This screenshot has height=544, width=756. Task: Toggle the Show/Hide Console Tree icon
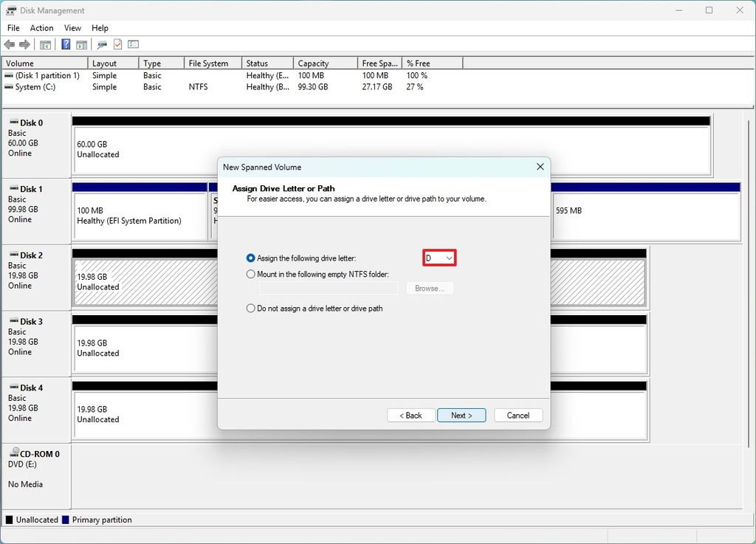[45, 45]
